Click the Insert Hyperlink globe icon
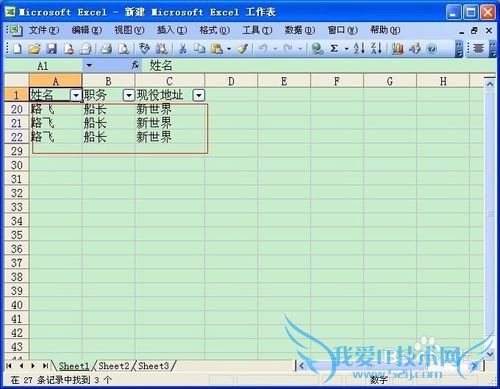500x389 pixels. coord(317,49)
